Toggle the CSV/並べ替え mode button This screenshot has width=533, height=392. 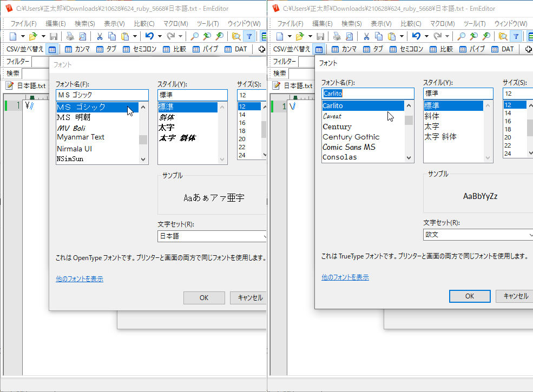tap(51, 49)
